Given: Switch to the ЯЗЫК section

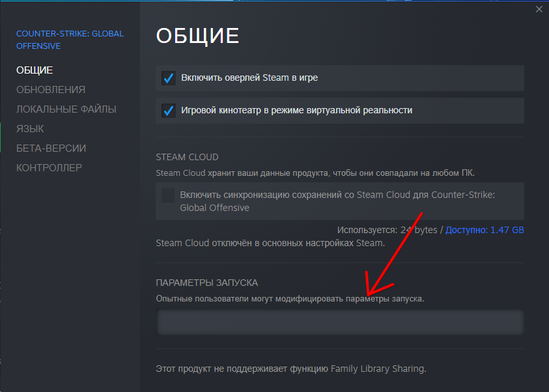Looking at the screenshot, I should [30, 129].
